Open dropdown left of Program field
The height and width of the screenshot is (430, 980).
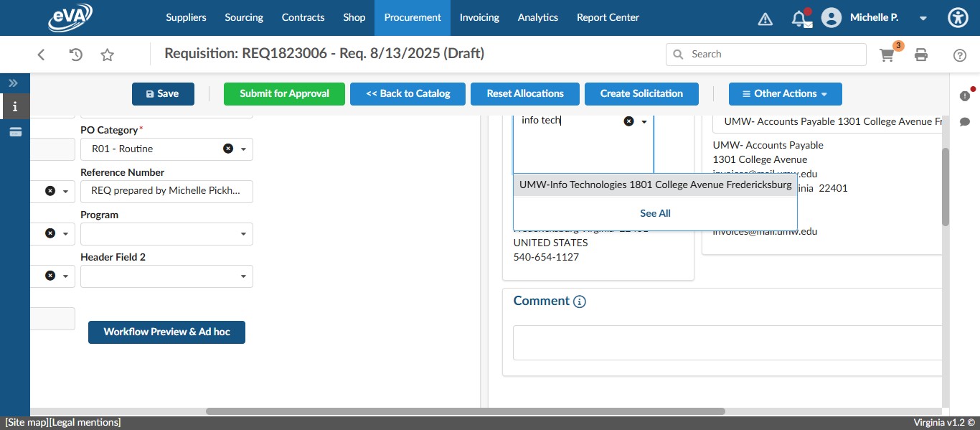[x=65, y=234]
